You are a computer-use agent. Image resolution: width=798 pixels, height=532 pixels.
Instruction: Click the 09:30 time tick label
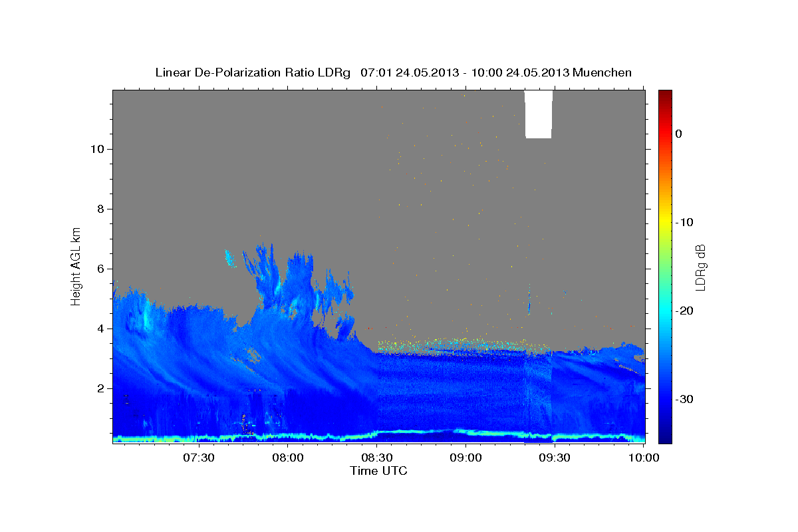pos(555,458)
